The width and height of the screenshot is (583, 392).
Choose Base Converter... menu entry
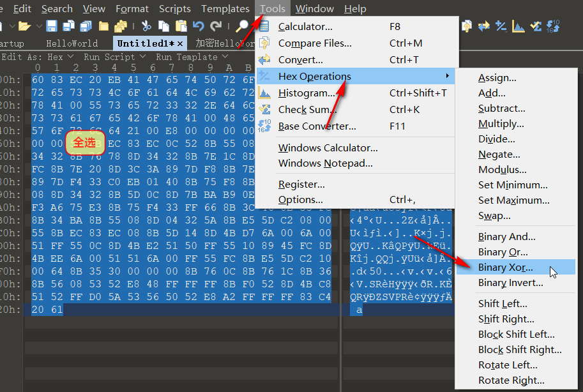point(356,126)
